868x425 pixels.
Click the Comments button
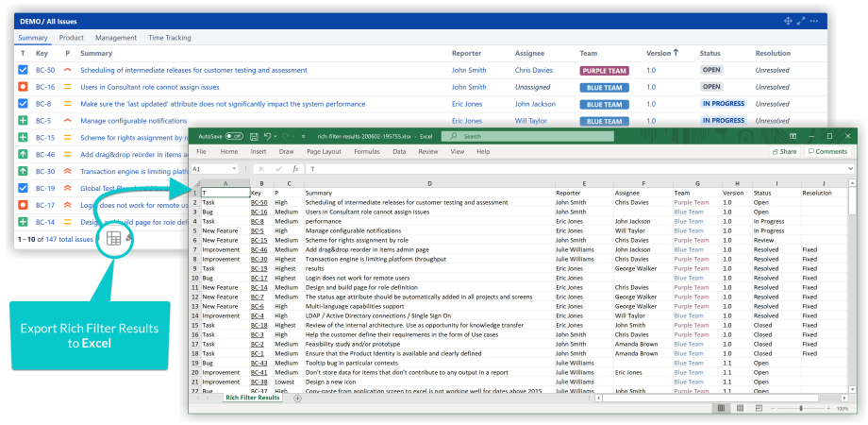827,151
